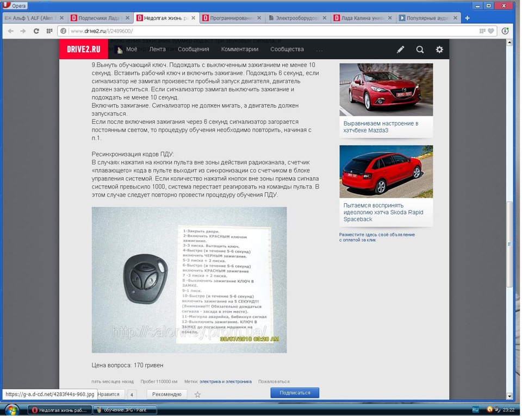Click the 'Пробег 110000 км' text

pos(159,381)
